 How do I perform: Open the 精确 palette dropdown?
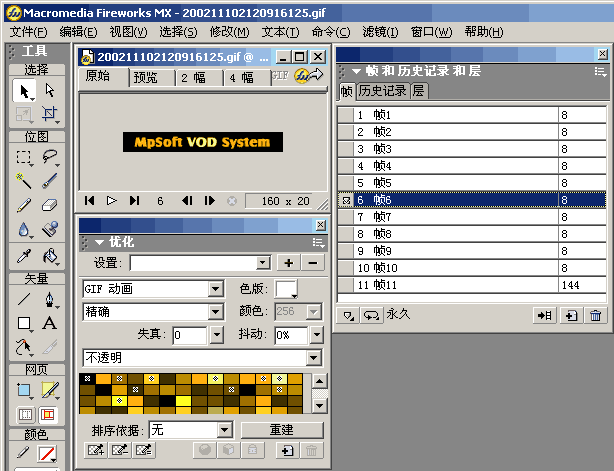tap(216, 312)
